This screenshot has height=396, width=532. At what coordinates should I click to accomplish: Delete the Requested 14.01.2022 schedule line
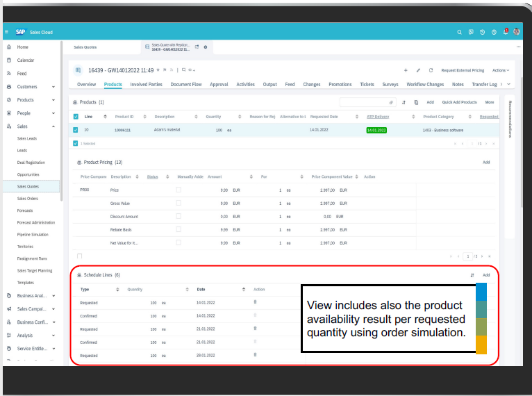point(255,302)
